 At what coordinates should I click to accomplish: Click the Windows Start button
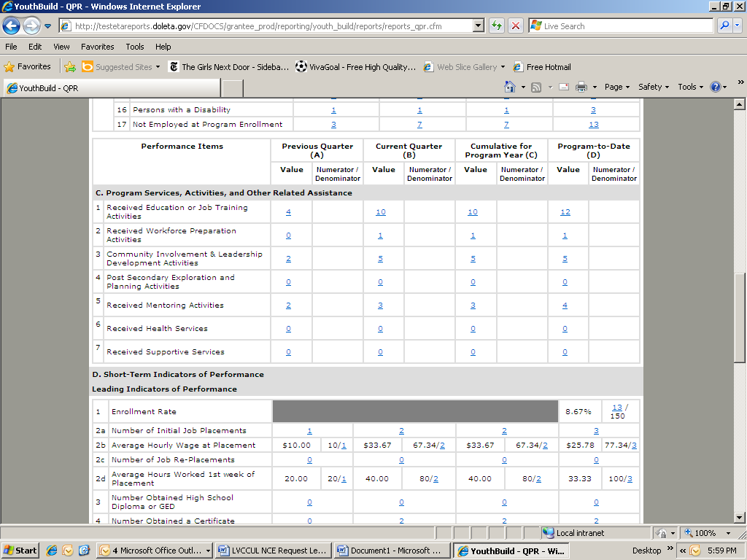(20, 551)
